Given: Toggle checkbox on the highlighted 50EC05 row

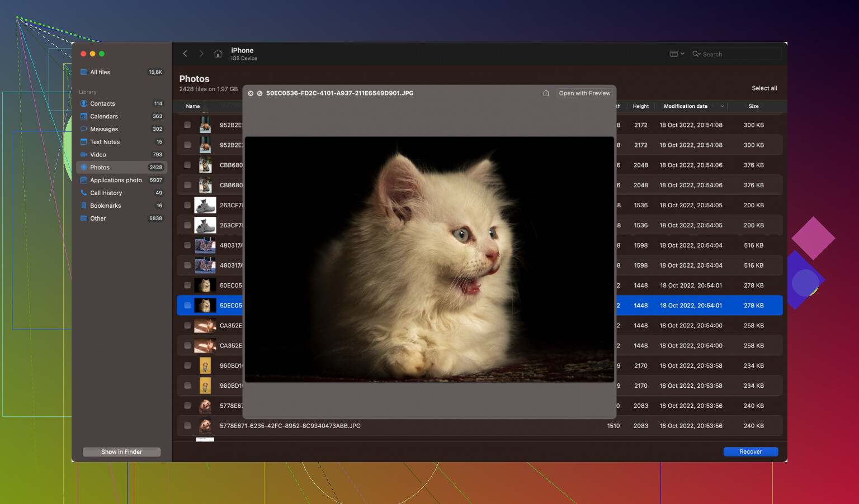Looking at the screenshot, I should pyautogui.click(x=187, y=306).
